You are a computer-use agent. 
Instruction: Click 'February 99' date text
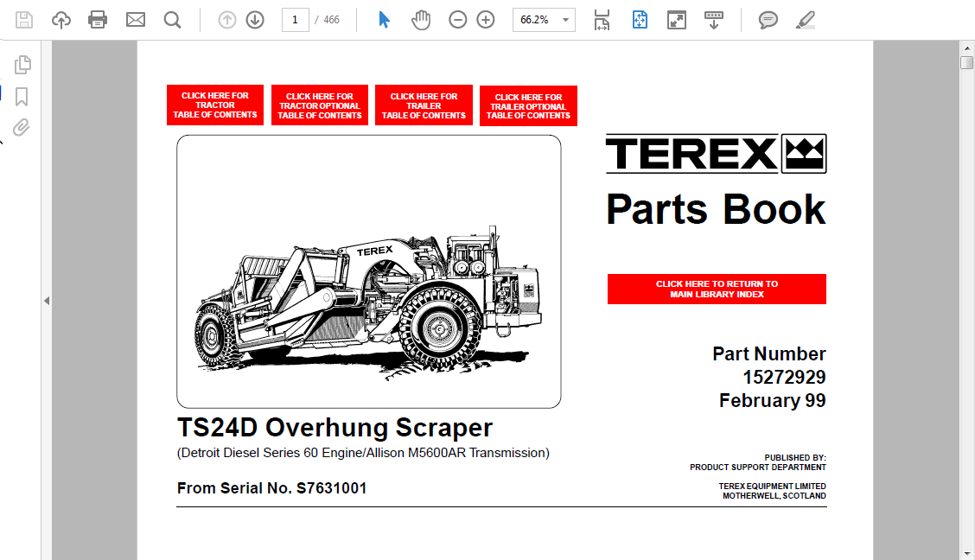772,401
